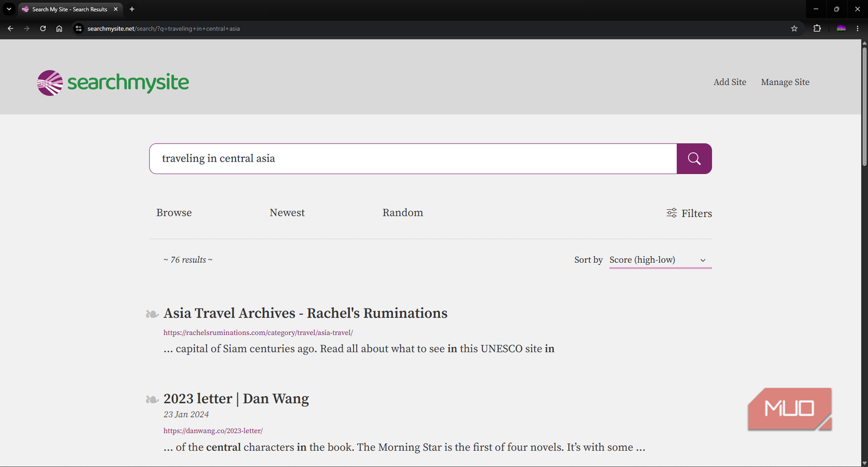Restore down the browser window
Screen dimensions: 868x467
click(x=837, y=9)
